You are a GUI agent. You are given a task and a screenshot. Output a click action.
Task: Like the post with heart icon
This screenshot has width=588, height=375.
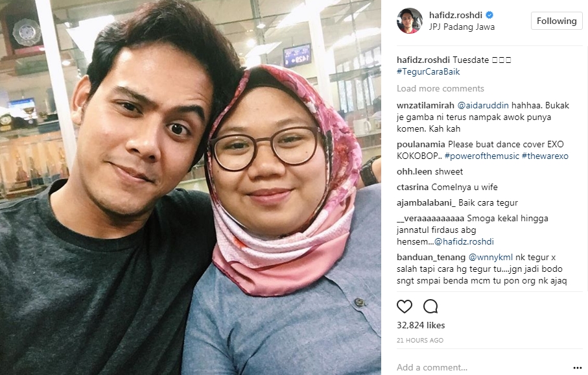[x=405, y=306]
